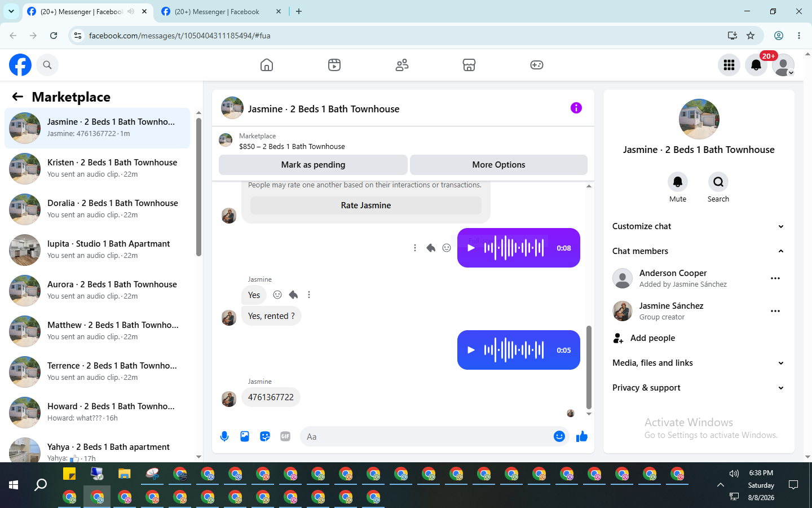Click the Mark as pending button
The image size is (812, 508).
tap(313, 165)
